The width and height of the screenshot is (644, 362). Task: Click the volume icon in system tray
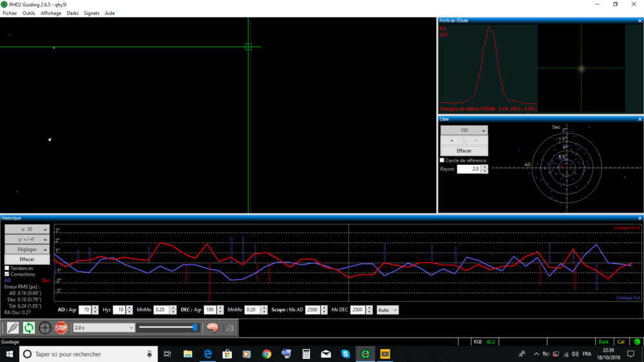coord(575,354)
